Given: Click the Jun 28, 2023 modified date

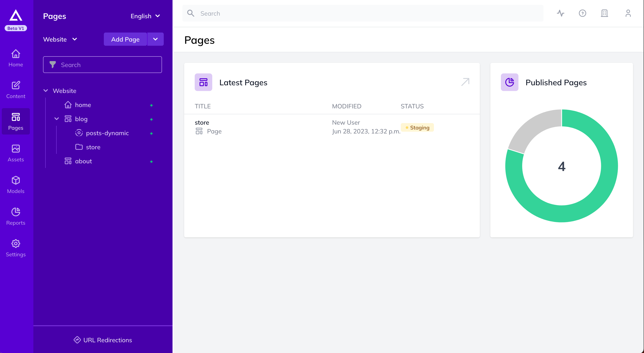Looking at the screenshot, I should click(366, 131).
